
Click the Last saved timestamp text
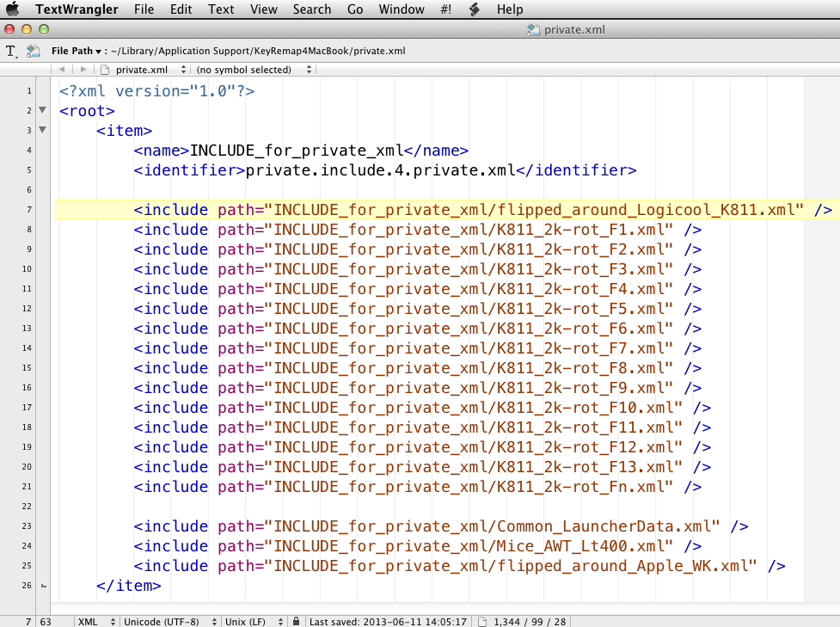point(388,622)
